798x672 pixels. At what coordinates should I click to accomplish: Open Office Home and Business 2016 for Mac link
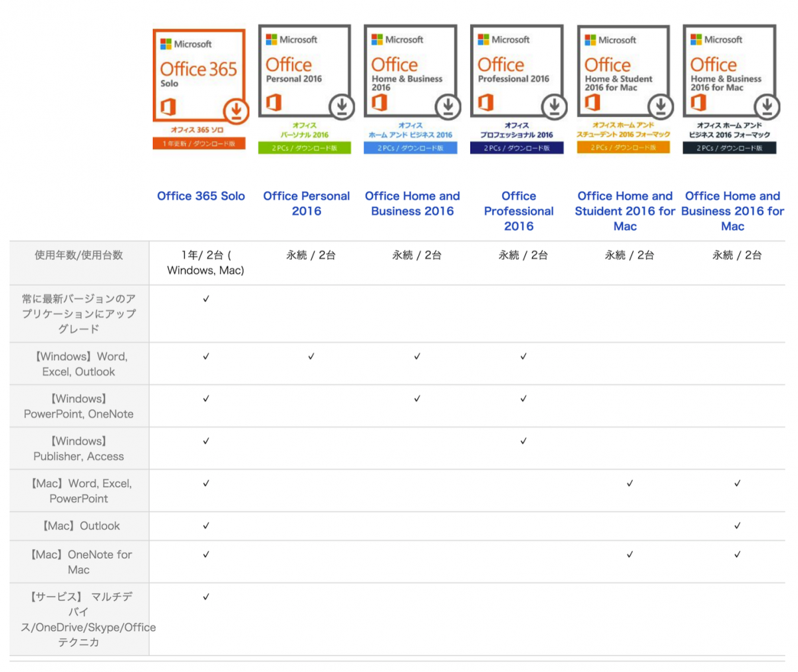[x=732, y=211]
